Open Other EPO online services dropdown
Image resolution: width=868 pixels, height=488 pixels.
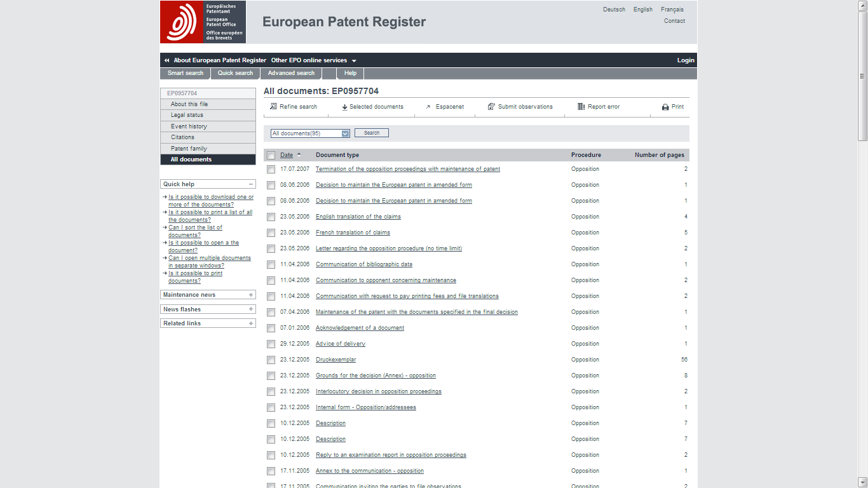(314, 60)
